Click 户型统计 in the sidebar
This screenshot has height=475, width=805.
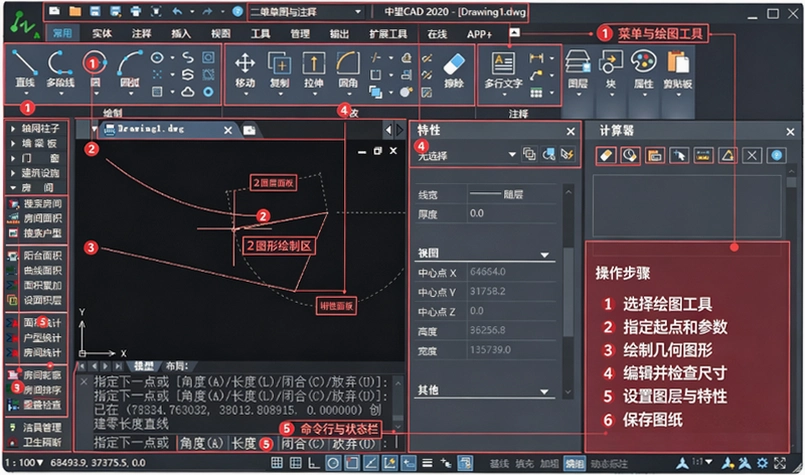click(35, 337)
